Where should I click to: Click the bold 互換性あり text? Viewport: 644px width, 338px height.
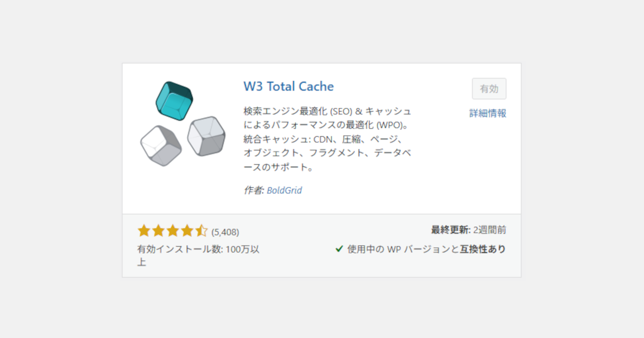click(483, 249)
